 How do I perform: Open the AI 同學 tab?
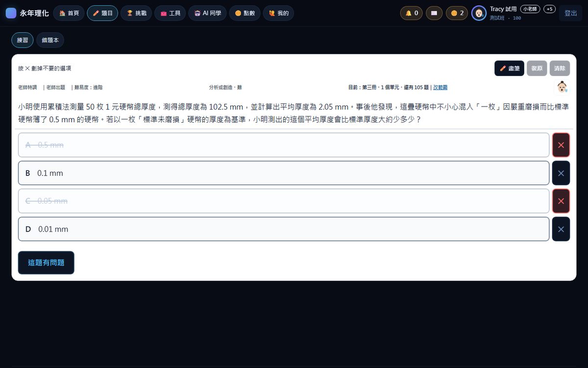point(207,13)
